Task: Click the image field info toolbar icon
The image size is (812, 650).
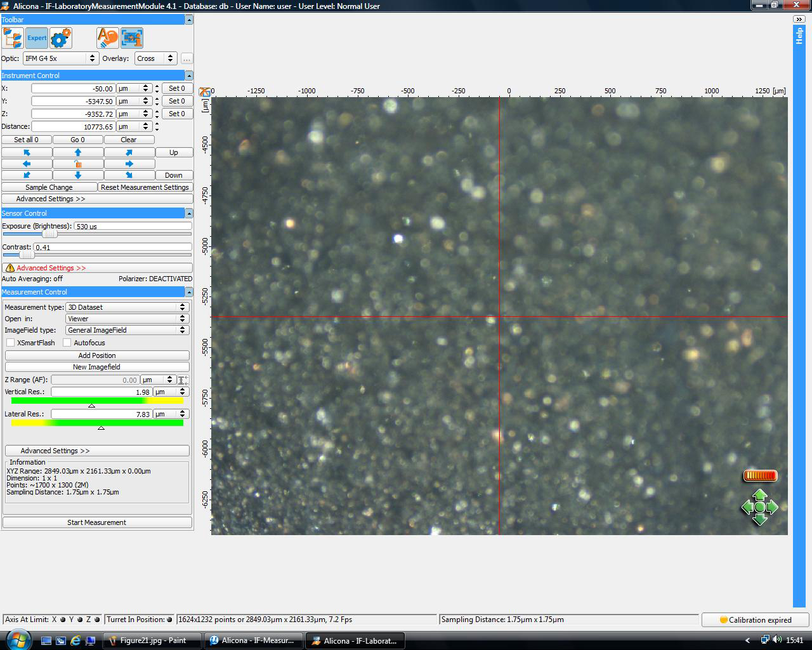Action: 132,38
